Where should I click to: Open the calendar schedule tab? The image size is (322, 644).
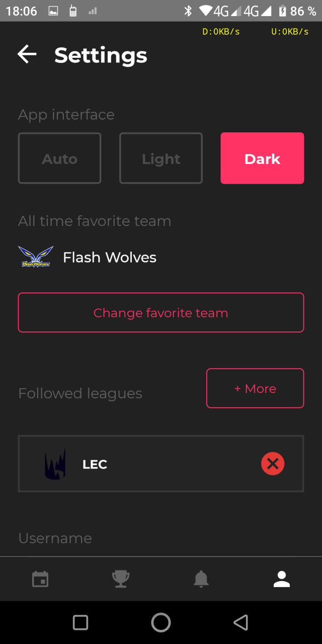pos(40,579)
